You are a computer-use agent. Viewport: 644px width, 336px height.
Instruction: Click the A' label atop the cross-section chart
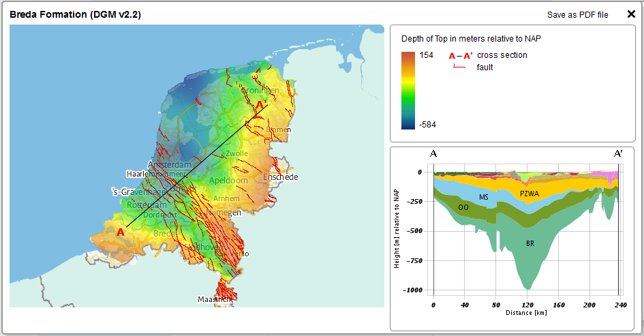(x=618, y=154)
